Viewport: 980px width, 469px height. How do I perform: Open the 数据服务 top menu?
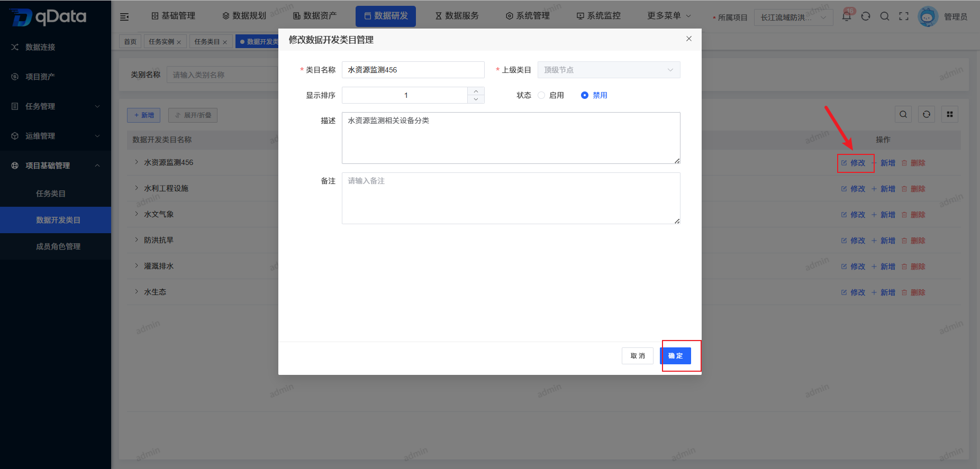pyautogui.click(x=457, y=16)
